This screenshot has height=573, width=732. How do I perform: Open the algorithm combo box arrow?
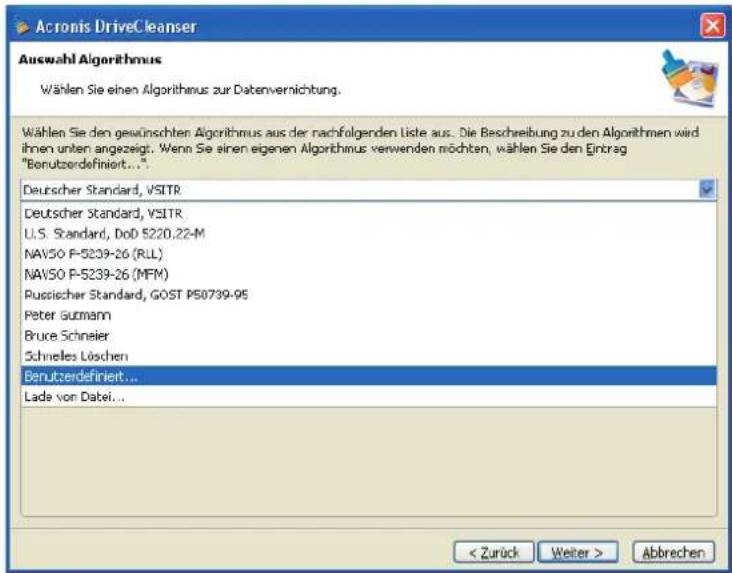[707, 190]
